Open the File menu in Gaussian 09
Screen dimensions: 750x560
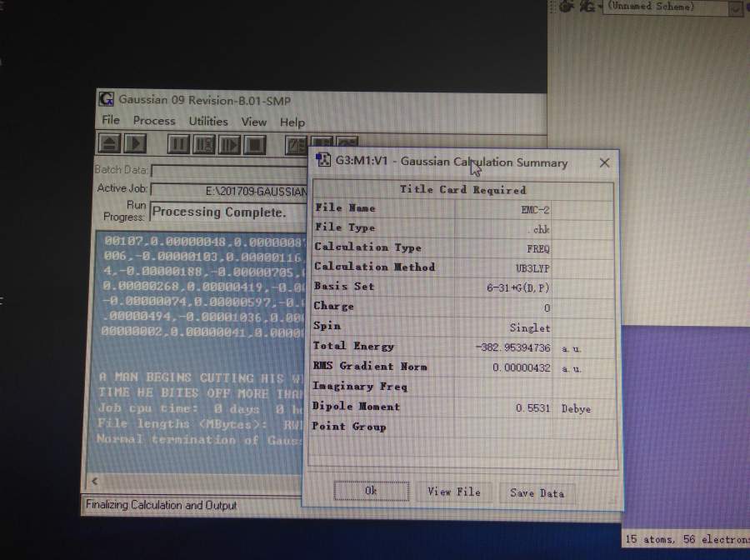111,120
